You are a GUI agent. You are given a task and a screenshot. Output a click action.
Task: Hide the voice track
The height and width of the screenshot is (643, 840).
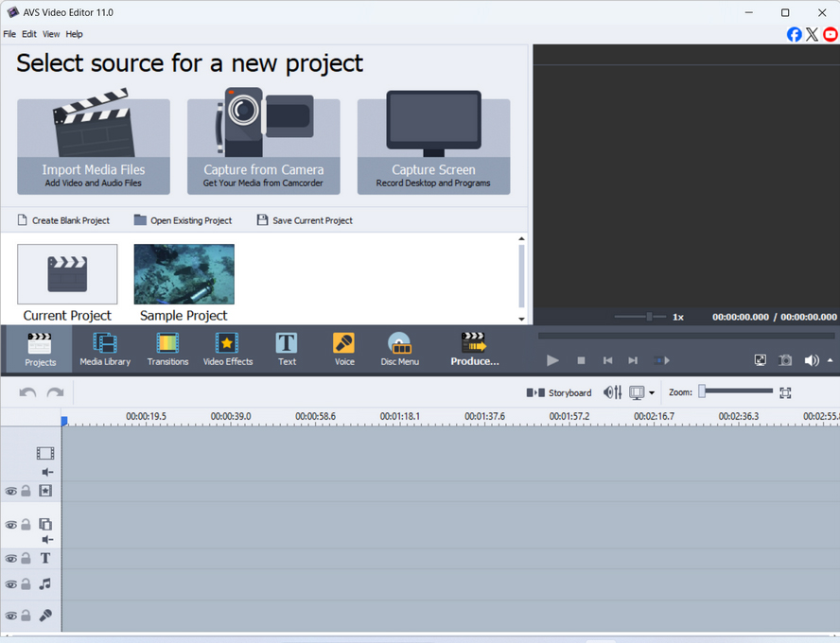(x=10, y=617)
